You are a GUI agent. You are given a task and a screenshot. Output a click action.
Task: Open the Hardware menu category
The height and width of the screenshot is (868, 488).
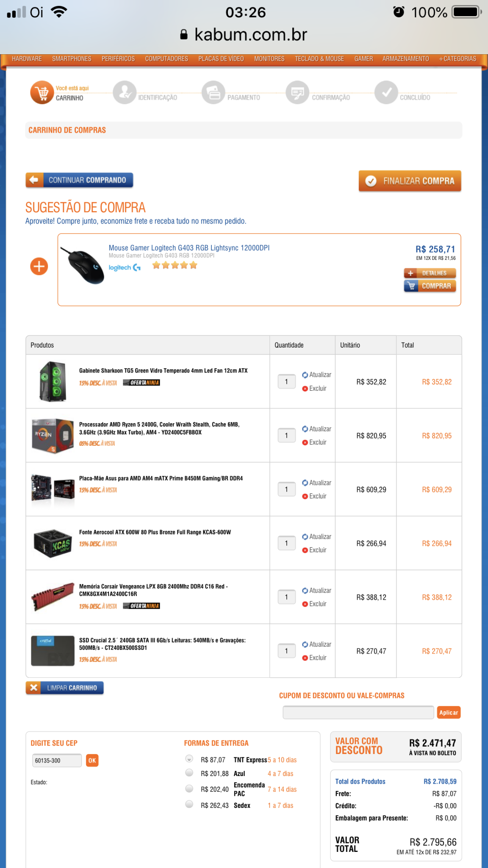click(27, 59)
